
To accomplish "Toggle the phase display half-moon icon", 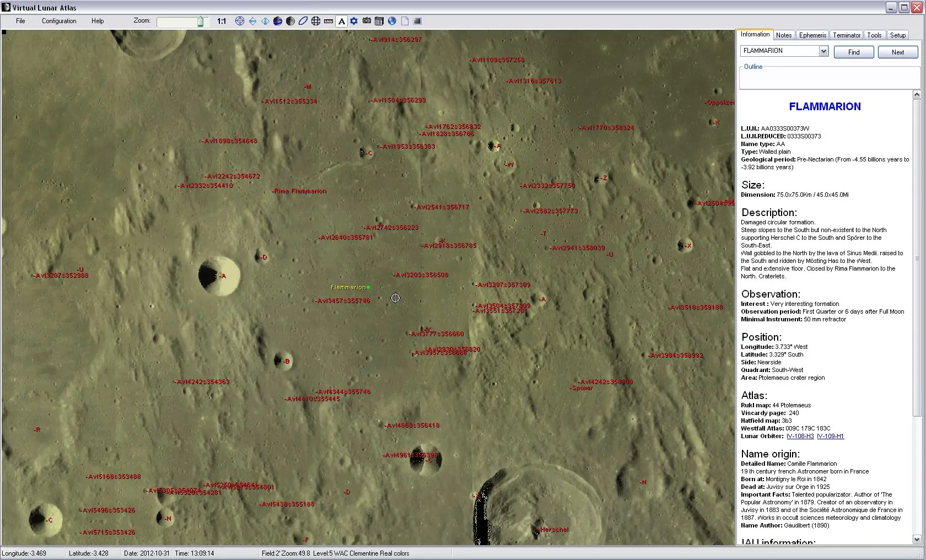I will (290, 21).
